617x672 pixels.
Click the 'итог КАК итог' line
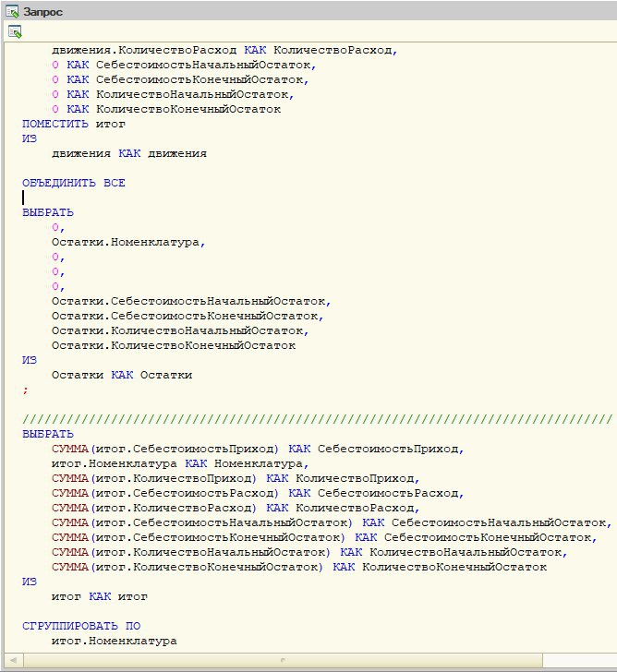100,596
